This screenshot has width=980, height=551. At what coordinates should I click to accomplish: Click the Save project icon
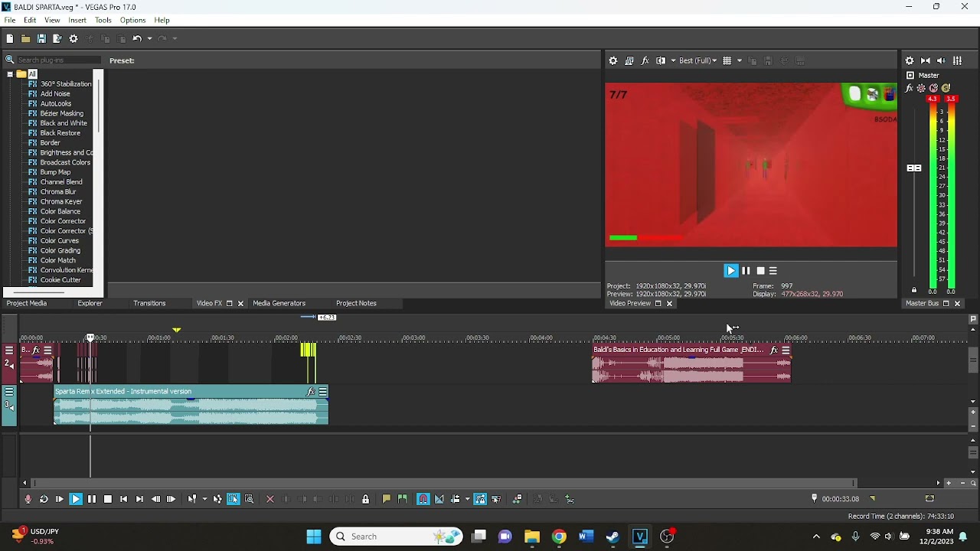(41, 38)
